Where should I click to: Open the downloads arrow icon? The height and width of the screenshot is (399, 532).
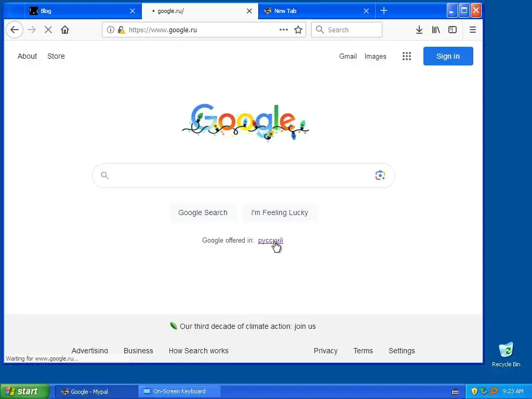[x=419, y=30]
